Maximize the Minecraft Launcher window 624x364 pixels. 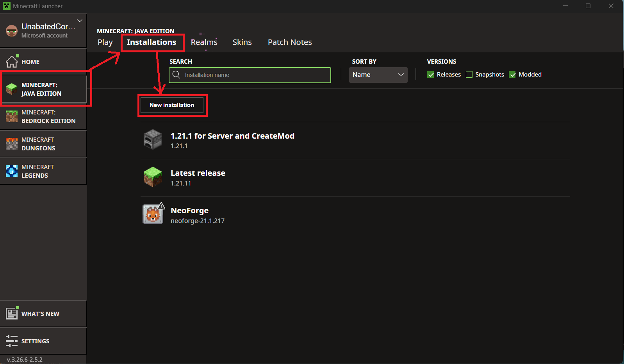point(588,6)
